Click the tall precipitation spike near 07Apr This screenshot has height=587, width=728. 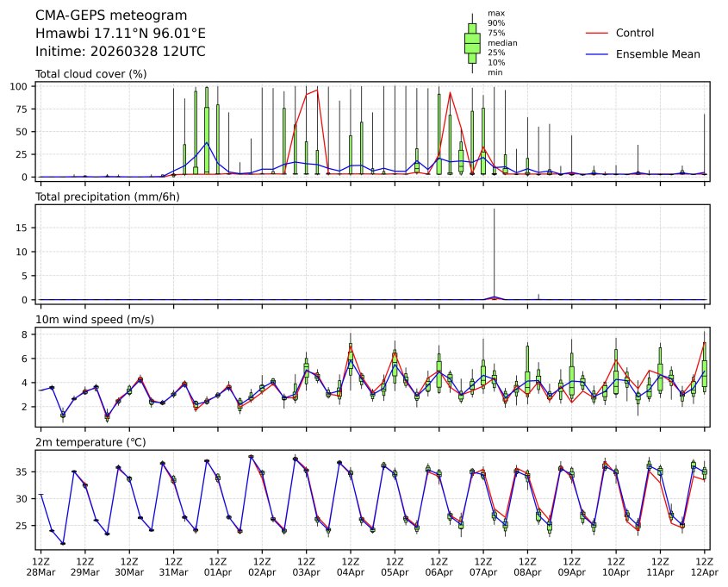click(x=494, y=250)
